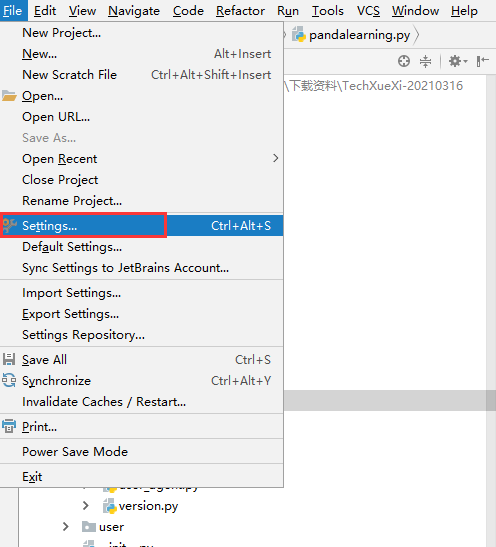Click the collapse all icon in panel toolbar
496x547 pixels.
coord(425,61)
